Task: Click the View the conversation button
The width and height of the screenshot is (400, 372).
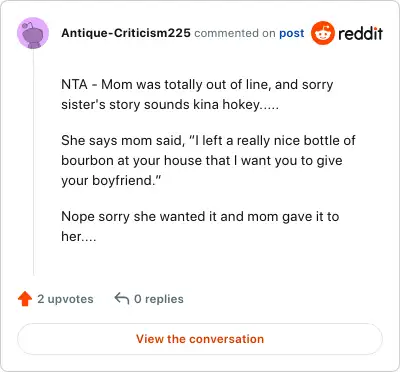Action: [x=200, y=339]
